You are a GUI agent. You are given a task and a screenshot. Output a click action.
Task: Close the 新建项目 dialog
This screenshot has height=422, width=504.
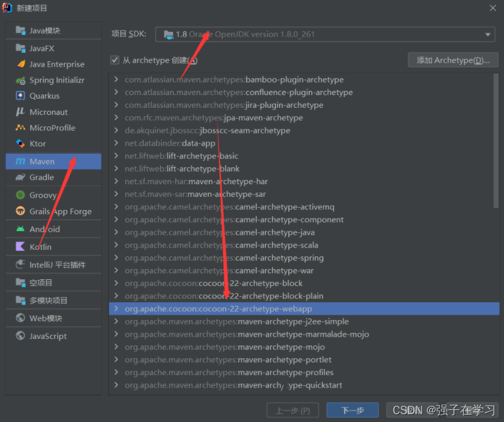pyautogui.click(x=493, y=8)
